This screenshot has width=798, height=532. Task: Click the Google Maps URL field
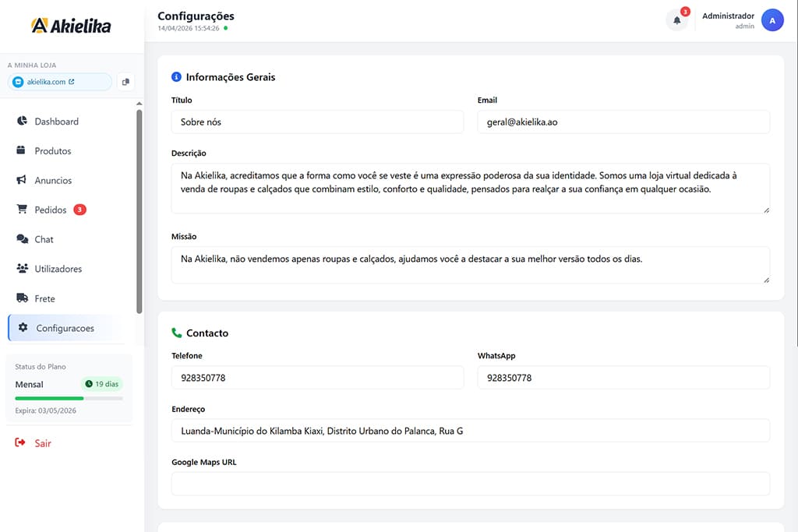coord(470,484)
